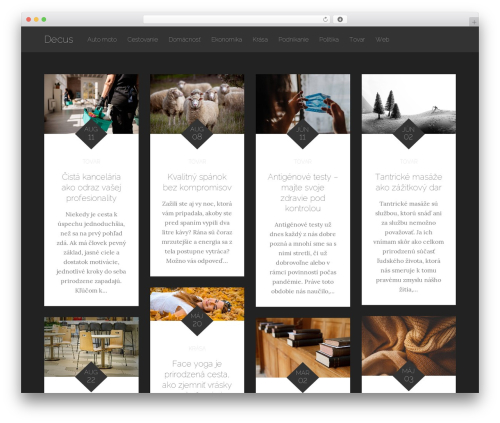Click the AUG 08 date diamond badge
This screenshot has height=423, width=500.
[x=197, y=133]
